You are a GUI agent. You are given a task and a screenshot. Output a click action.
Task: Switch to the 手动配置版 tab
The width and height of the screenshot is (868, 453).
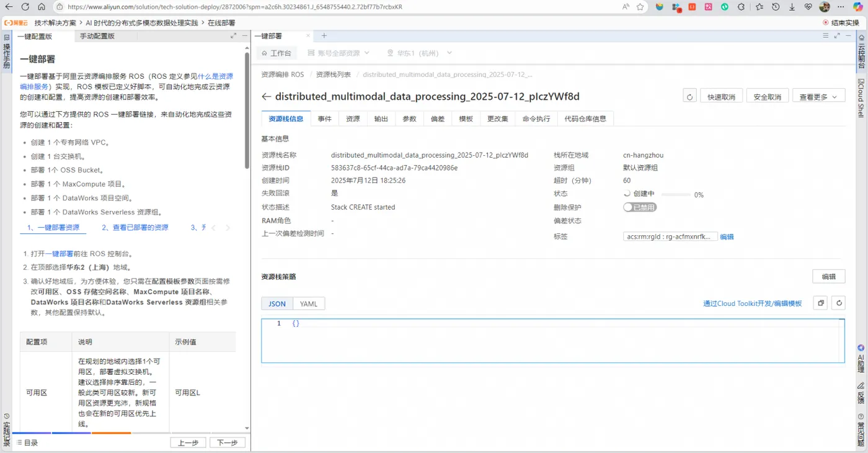[97, 36]
